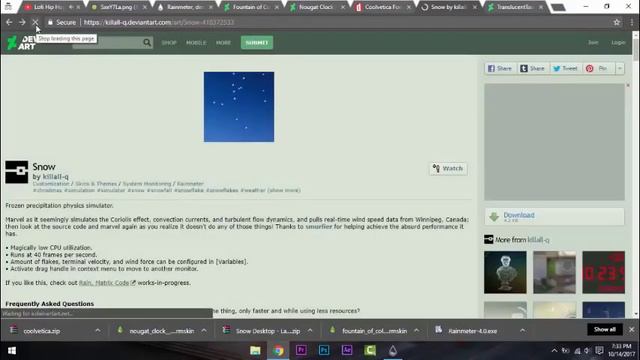Watch the artist killall-q
Screen dimensions: 640x360
coord(448,169)
